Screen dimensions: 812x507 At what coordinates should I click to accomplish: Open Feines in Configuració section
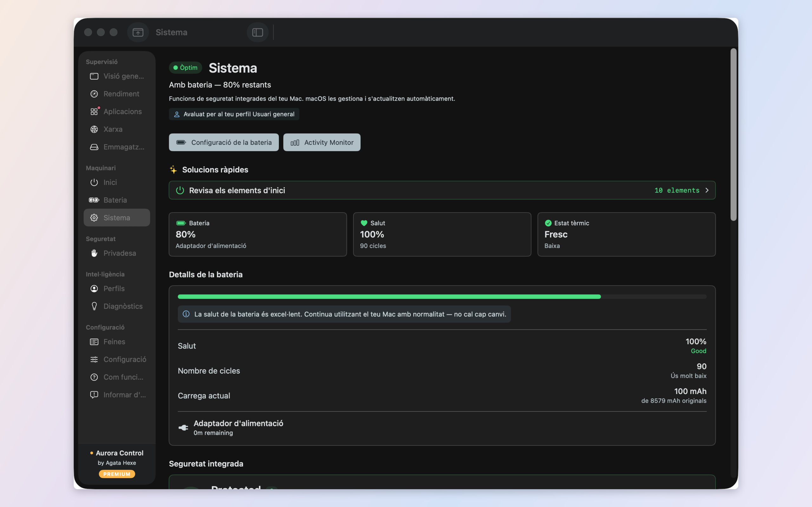(117, 342)
